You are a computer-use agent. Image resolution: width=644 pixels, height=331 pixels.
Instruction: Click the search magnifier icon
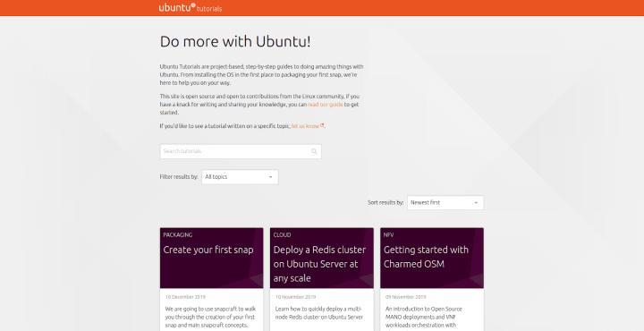(314, 151)
